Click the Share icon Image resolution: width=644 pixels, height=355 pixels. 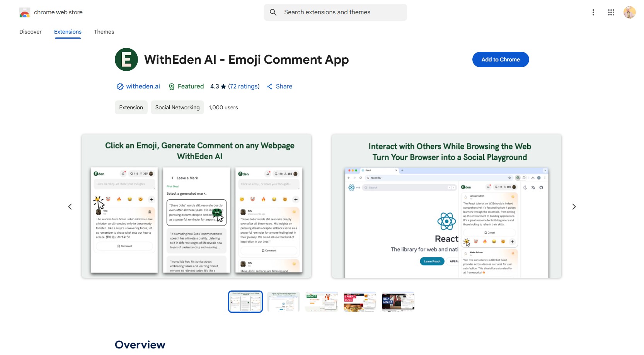(x=269, y=87)
